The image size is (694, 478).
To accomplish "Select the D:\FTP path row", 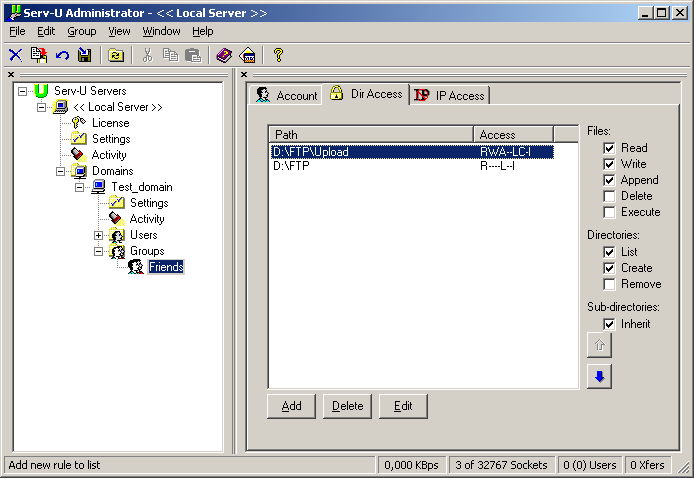I will [291, 168].
